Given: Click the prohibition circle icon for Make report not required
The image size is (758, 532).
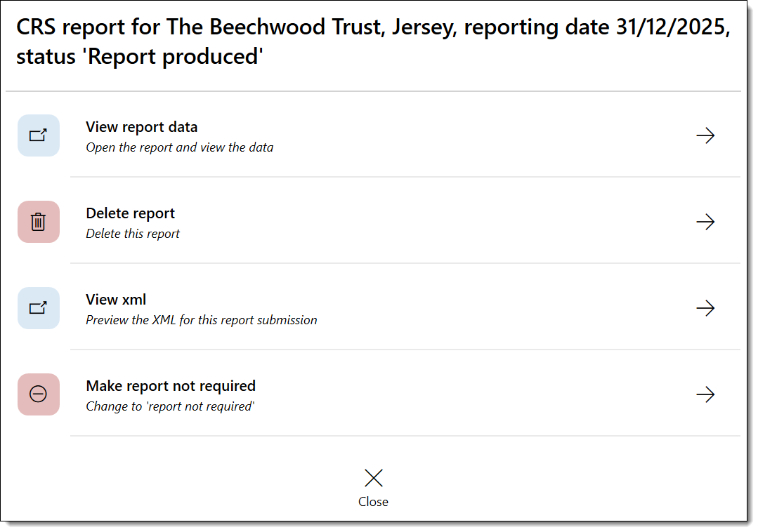Looking at the screenshot, I should 39,394.
